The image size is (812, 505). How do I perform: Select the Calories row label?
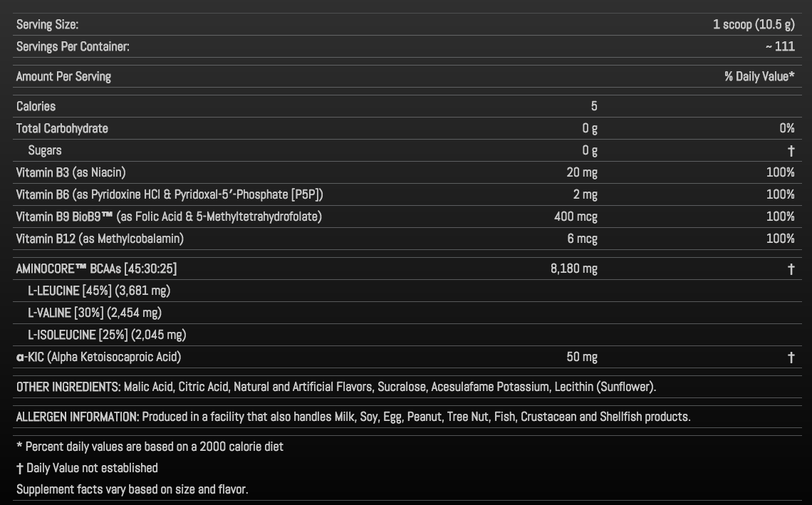[36, 106]
